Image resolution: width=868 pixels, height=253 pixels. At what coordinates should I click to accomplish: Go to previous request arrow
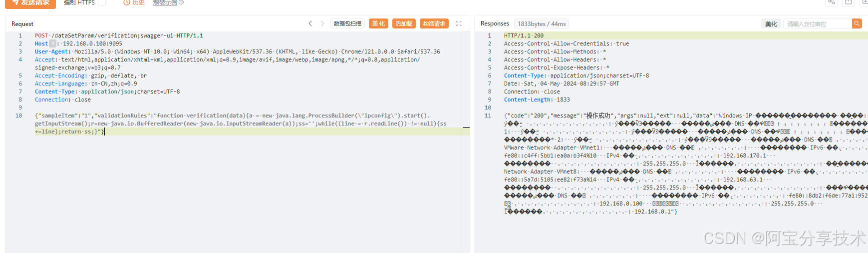[310, 23]
